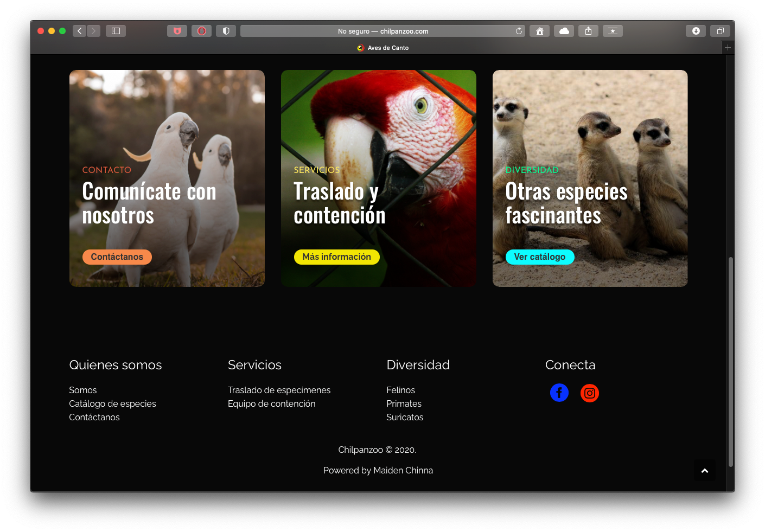Click the Quienes somos heading

tap(116, 365)
